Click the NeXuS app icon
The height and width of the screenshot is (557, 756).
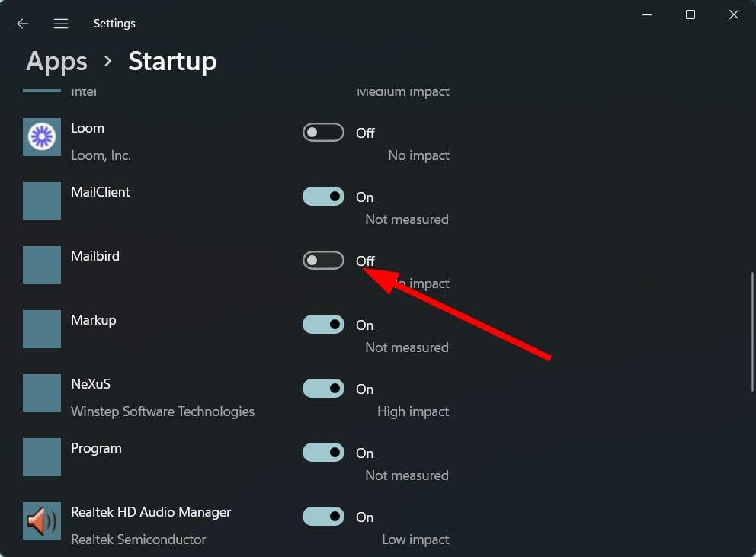click(x=41, y=393)
